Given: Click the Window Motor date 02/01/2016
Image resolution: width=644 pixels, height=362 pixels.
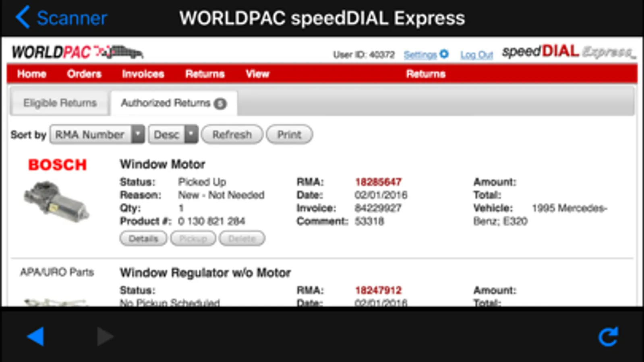Looking at the screenshot, I should [x=381, y=195].
